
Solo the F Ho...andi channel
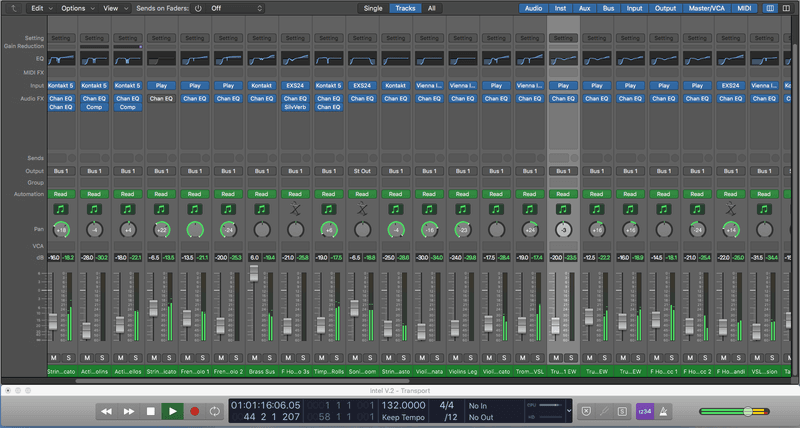(738, 358)
